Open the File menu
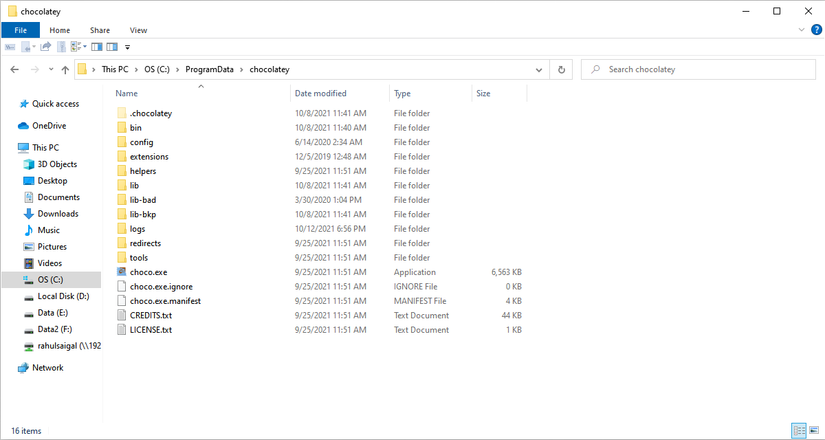 click(x=20, y=31)
